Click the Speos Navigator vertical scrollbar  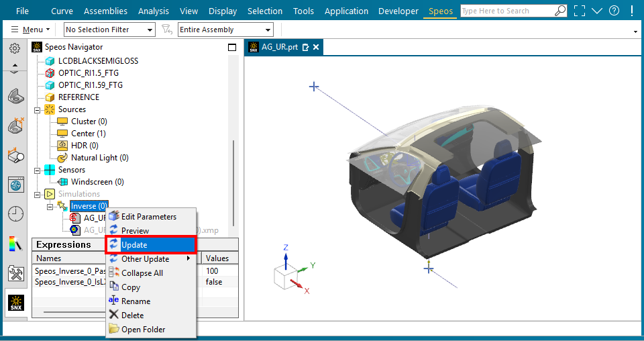[233, 183]
